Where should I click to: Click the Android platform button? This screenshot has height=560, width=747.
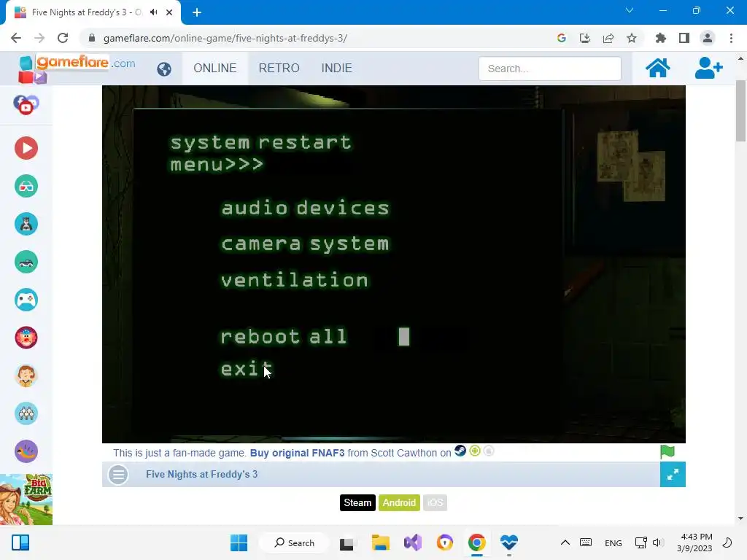[x=399, y=503]
